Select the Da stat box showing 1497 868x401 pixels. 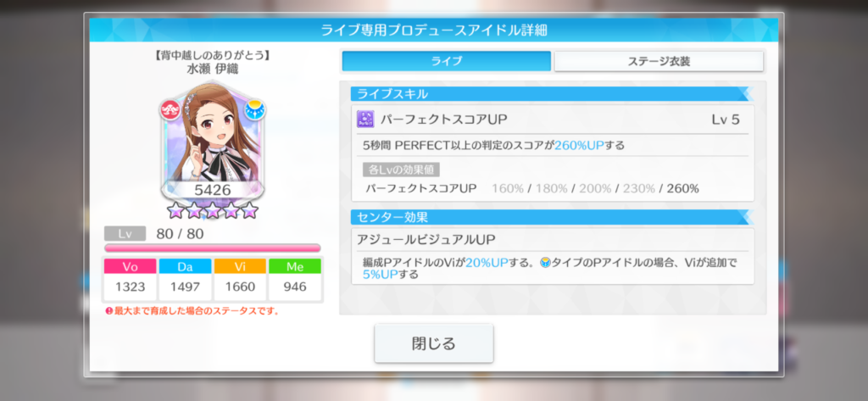click(185, 281)
